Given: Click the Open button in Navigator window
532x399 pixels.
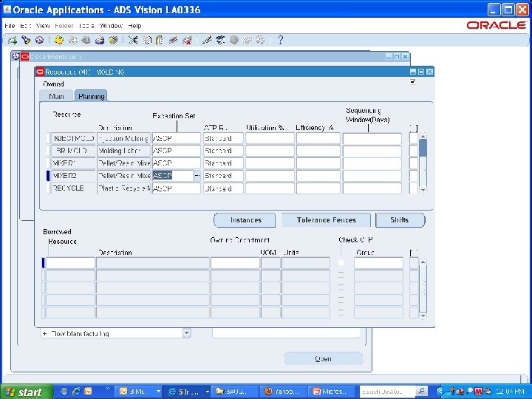Looking at the screenshot, I should click(x=324, y=359).
